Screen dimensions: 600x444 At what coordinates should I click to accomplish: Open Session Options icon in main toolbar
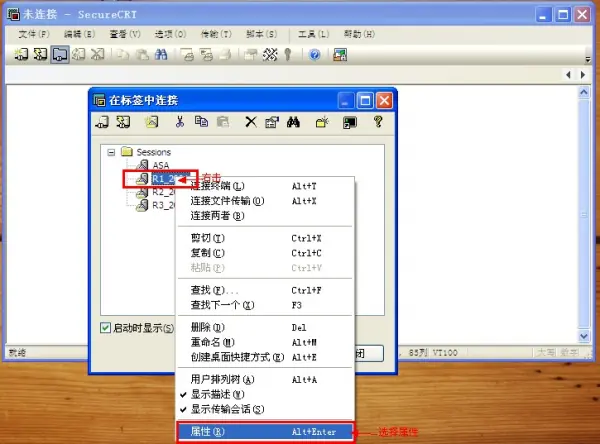(x=251, y=55)
